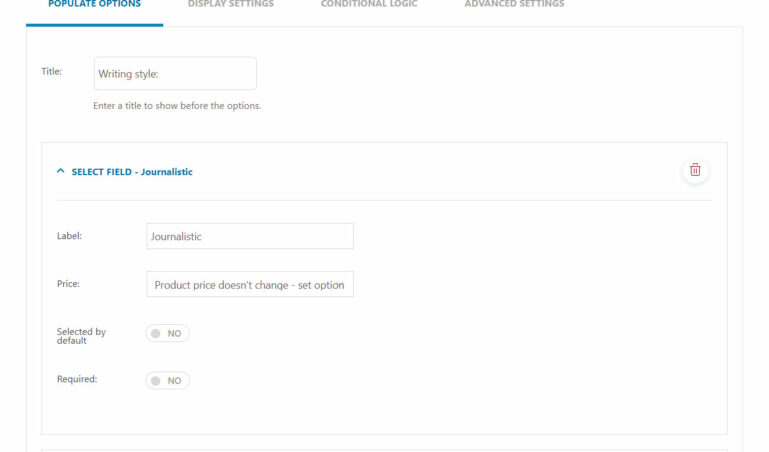This screenshot has width=769, height=452.
Task: Enable the Required toggle
Action: 167,380
